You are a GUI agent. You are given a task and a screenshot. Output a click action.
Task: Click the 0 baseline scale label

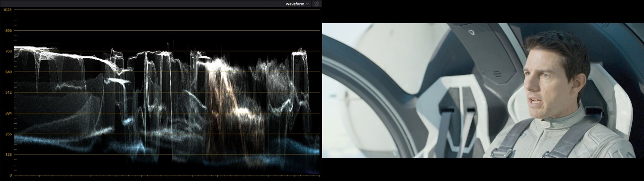[x=10, y=175]
